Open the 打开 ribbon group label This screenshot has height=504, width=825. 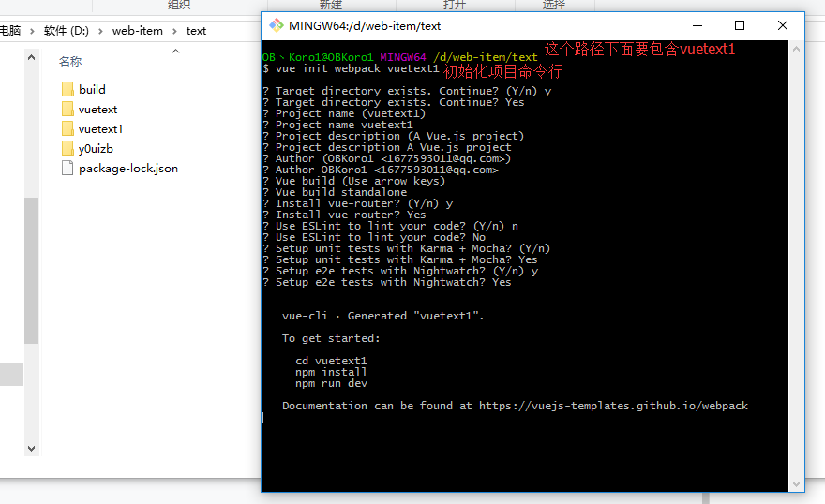point(455,5)
